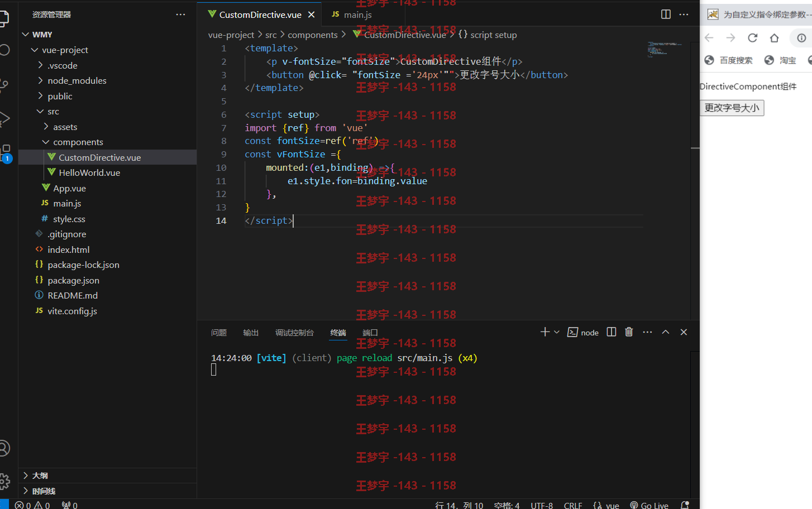The height and width of the screenshot is (509, 812).
Task: Open terminal panel more actions ellipsis
Action: (x=647, y=332)
